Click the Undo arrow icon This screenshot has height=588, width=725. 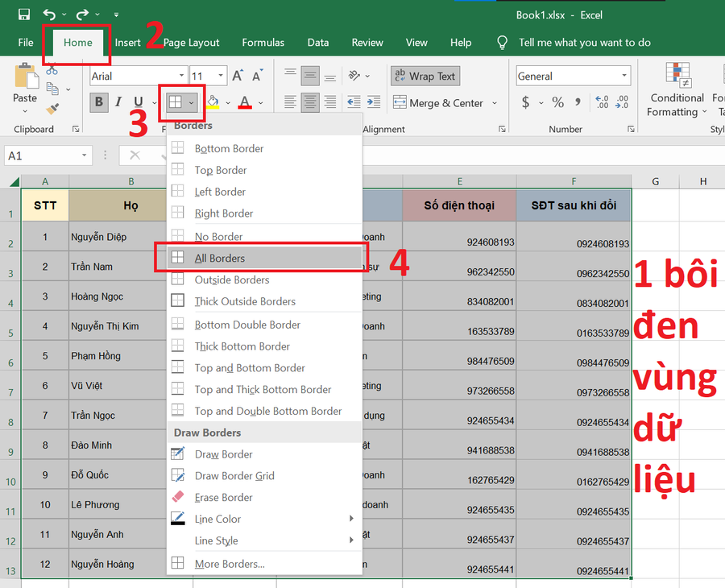coord(49,14)
